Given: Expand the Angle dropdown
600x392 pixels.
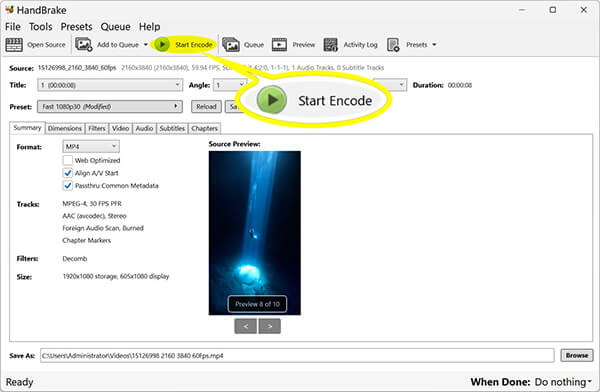Looking at the screenshot, I should click(x=230, y=85).
